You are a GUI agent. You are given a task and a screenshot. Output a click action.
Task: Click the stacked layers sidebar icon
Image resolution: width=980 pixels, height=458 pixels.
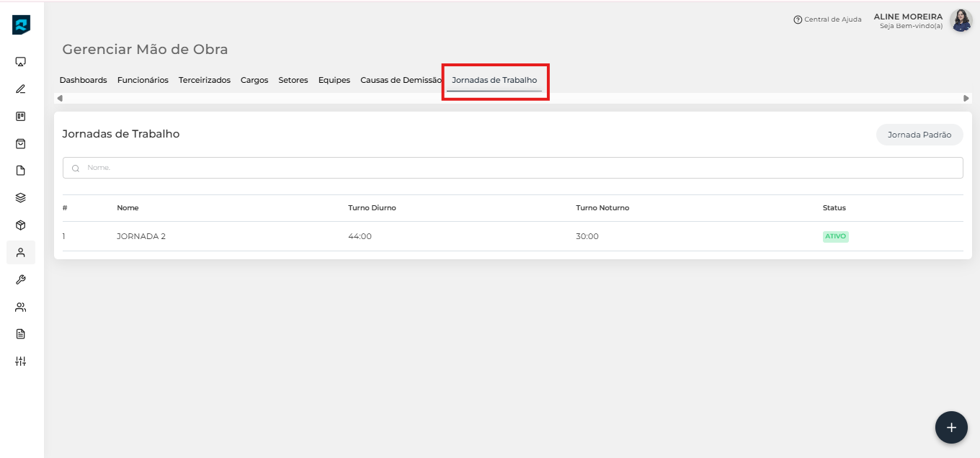tap(21, 198)
